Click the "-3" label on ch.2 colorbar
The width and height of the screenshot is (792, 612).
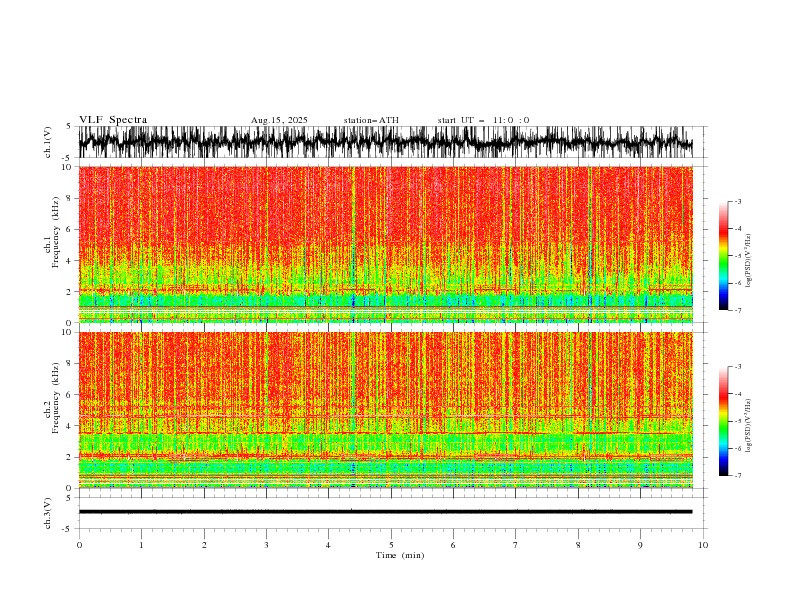738,367
